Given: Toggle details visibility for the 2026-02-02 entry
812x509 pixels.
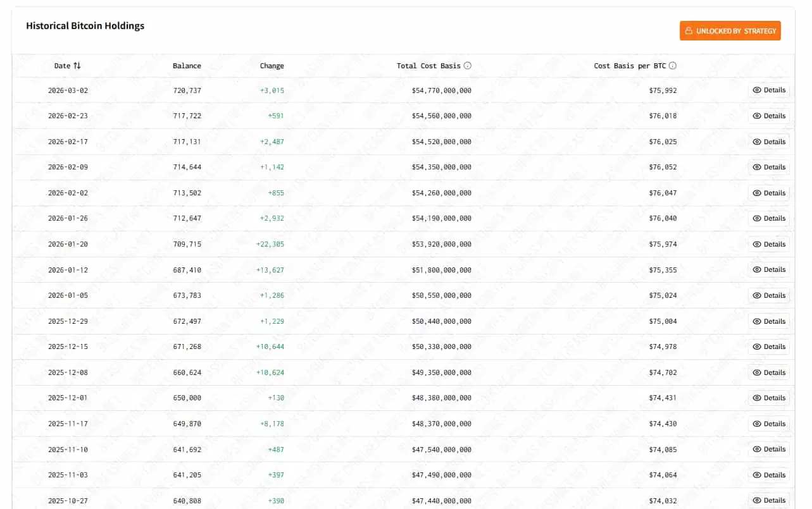Looking at the screenshot, I should pyautogui.click(x=768, y=193).
